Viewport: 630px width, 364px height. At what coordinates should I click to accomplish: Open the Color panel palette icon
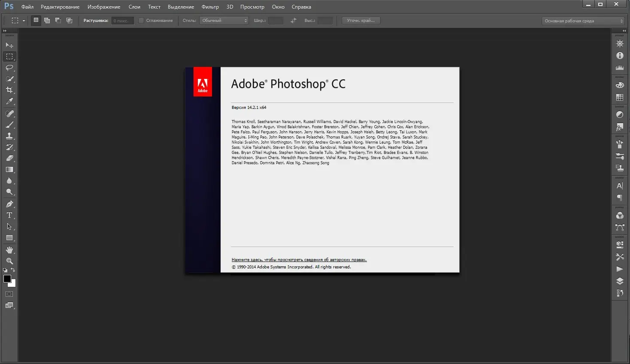(620, 85)
